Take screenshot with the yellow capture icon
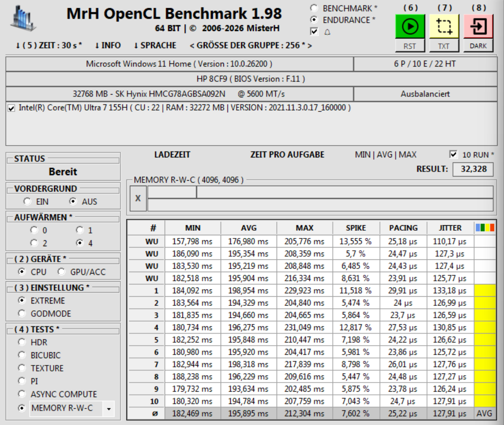The image size is (504, 425). pos(444,26)
